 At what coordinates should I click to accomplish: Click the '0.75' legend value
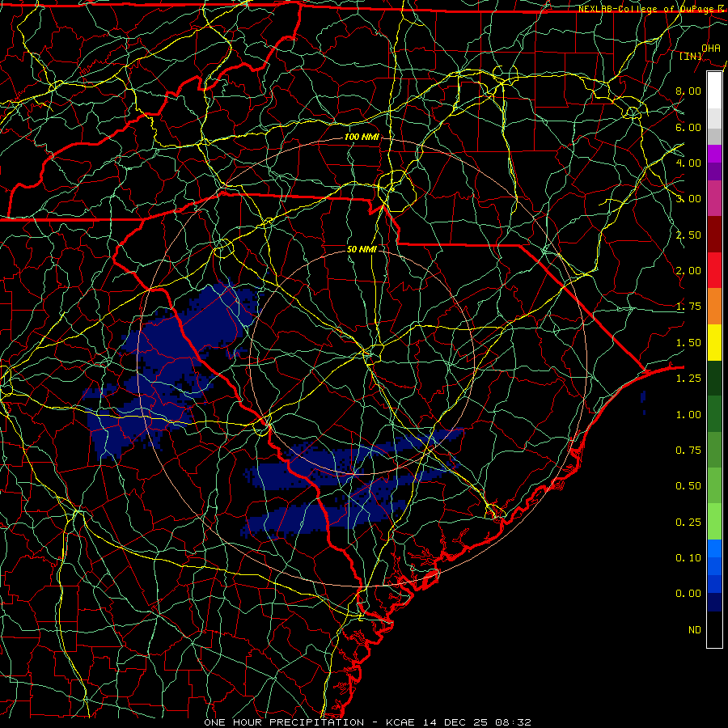688,451
